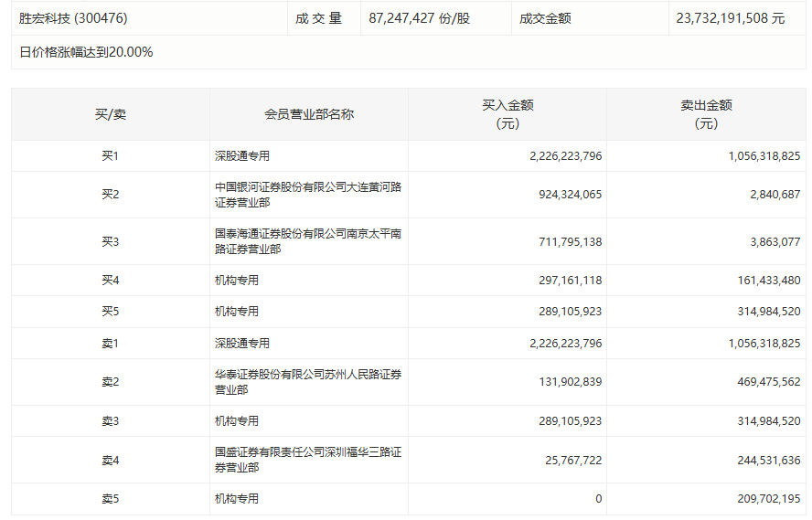The height and width of the screenshot is (520, 812).
Task: Select 314,984,520 in the 买5 row
Action: (x=769, y=312)
